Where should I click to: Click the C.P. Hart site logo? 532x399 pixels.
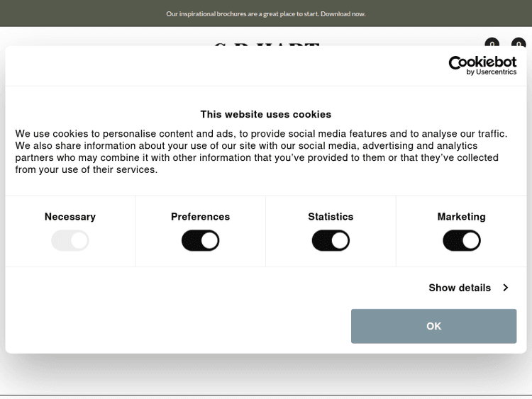266,44
